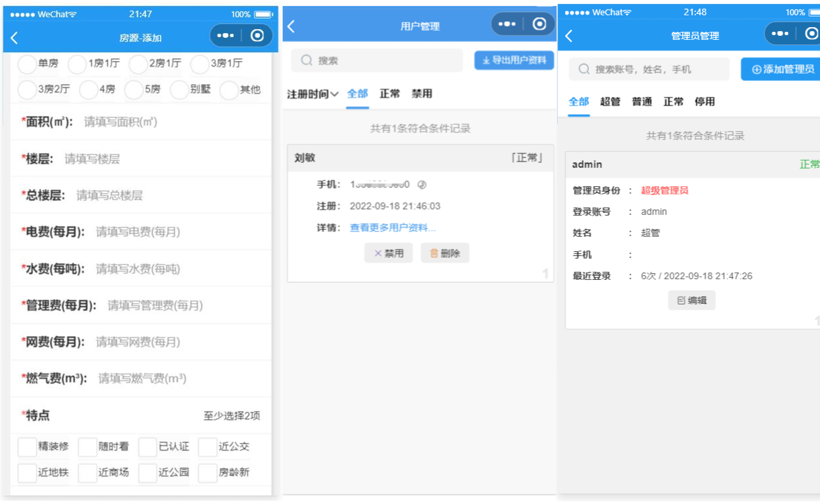Tap the circle close icon in 用户管理 header
Viewport: 820px width, 504px height.
pyautogui.click(x=539, y=24)
